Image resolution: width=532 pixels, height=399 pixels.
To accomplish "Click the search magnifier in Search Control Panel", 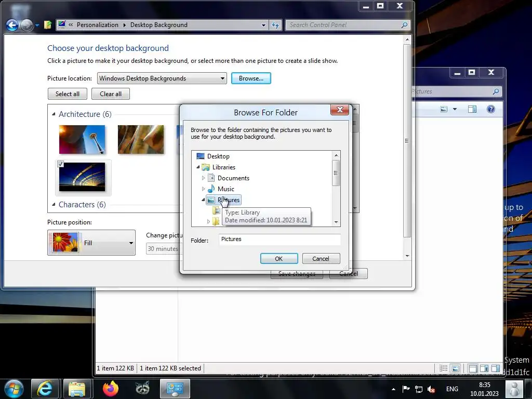I will (404, 25).
